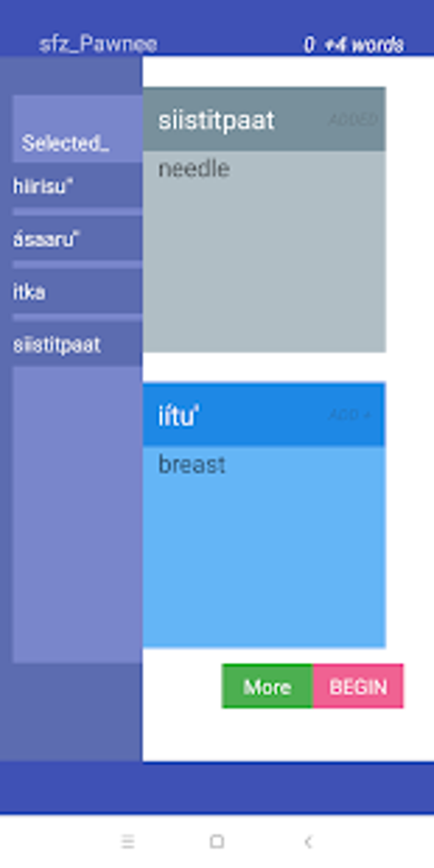The height and width of the screenshot is (868, 434).
Task: Tap the iitu' card header title
Action: [x=178, y=416]
